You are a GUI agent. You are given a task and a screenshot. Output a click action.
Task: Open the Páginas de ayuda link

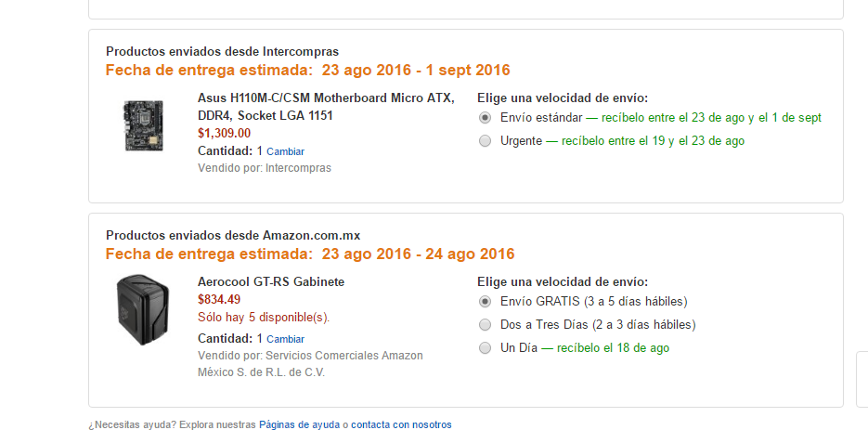[298, 424]
